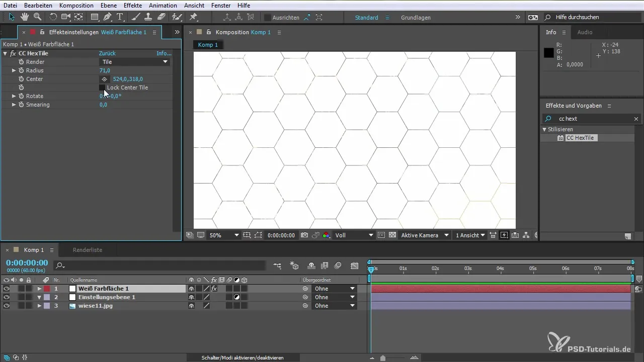Image resolution: width=644 pixels, height=362 pixels.
Task: Collapse the CC HexTile effect
Action: click(5, 53)
